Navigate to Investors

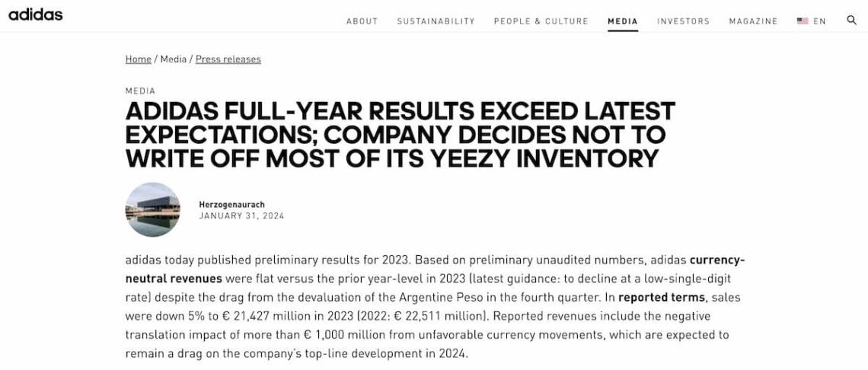pos(683,21)
